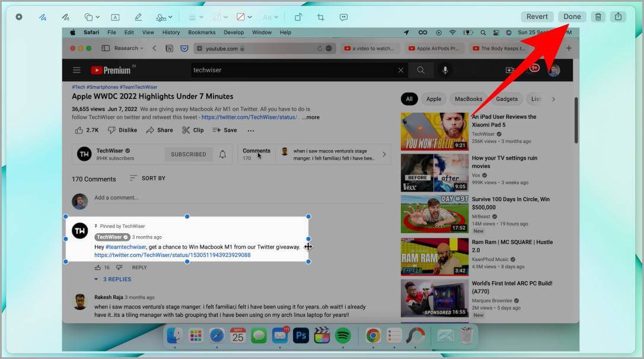Select the MacBooks filter chip
The image size is (644, 359).
click(x=468, y=99)
